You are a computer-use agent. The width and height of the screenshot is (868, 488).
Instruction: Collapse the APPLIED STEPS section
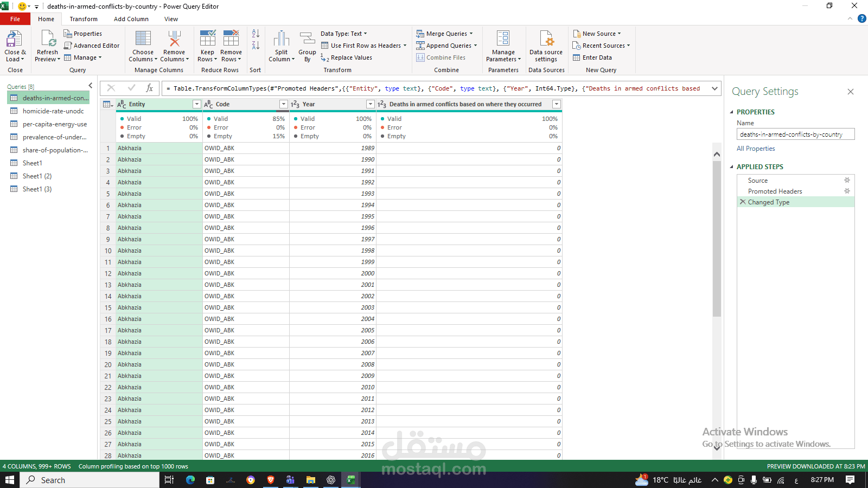731,166
